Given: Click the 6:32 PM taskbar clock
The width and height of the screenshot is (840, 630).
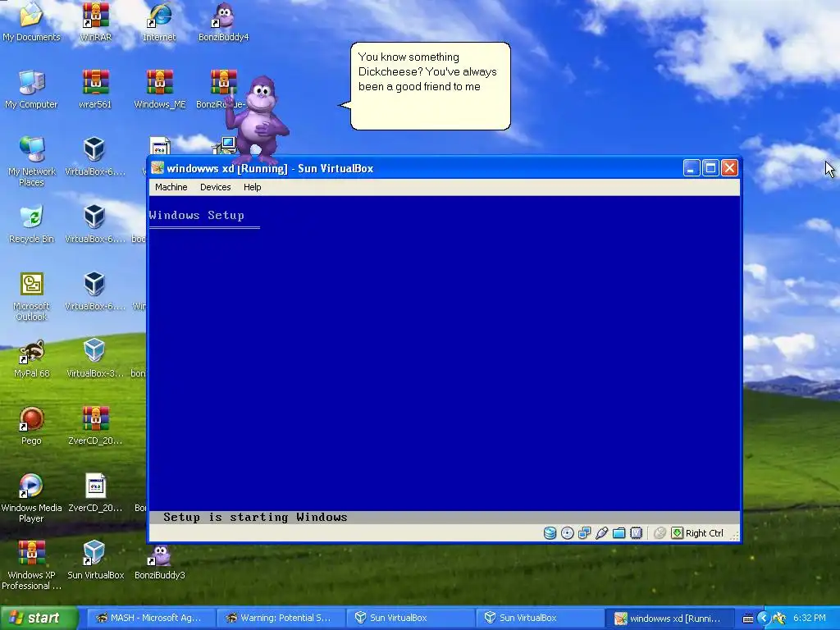Looking at the screenshot, I should tap(810, 619).
